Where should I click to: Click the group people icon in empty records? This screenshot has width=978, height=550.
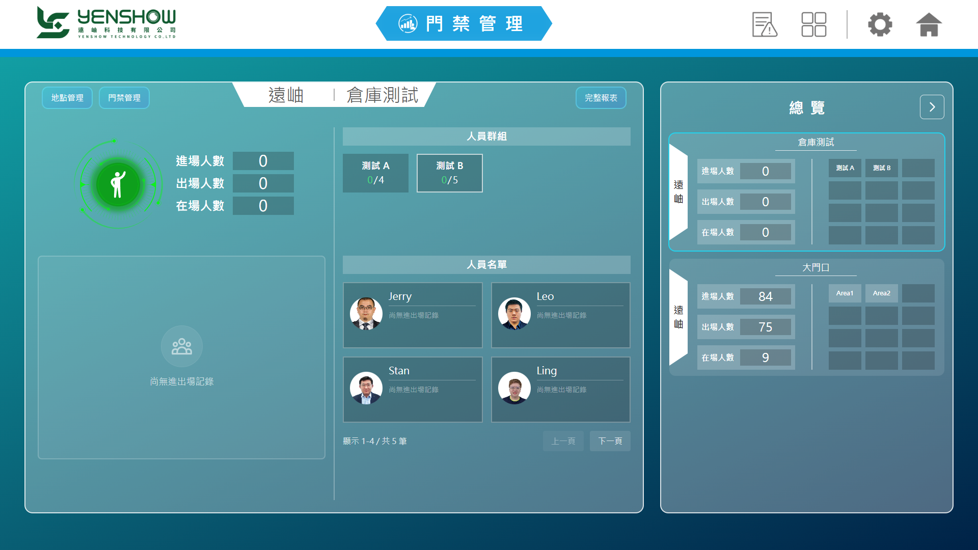(x=182, y=346)
